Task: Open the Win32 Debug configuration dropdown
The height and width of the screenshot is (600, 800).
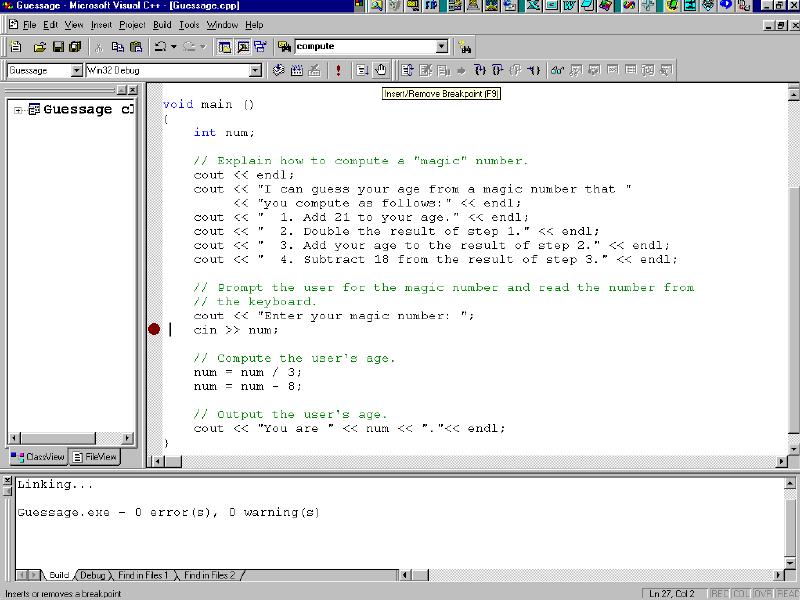Action: coord(256,70)
